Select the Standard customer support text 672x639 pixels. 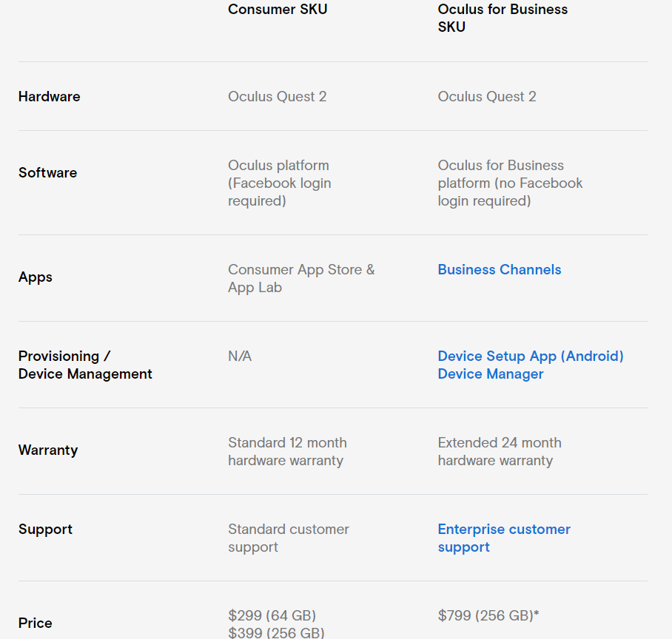coord(288,538)
